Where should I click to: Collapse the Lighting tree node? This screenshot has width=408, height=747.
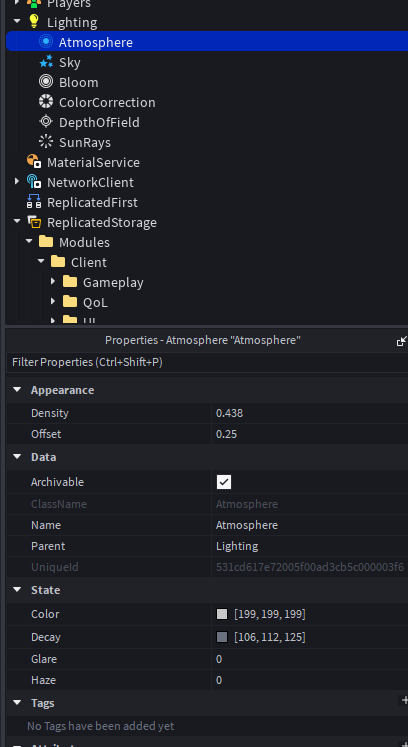[17, 21]
